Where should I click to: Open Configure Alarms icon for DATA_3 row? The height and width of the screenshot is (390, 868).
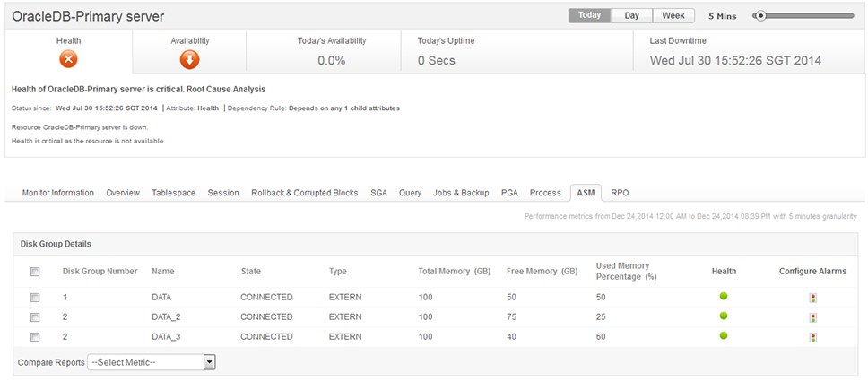point(812,337)
